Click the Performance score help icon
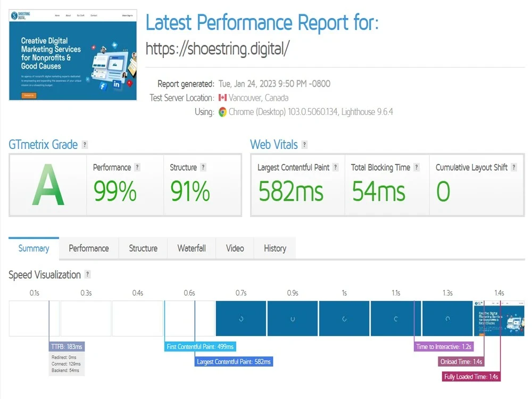This screenshot has width=532, height=399. coord(137,167)
